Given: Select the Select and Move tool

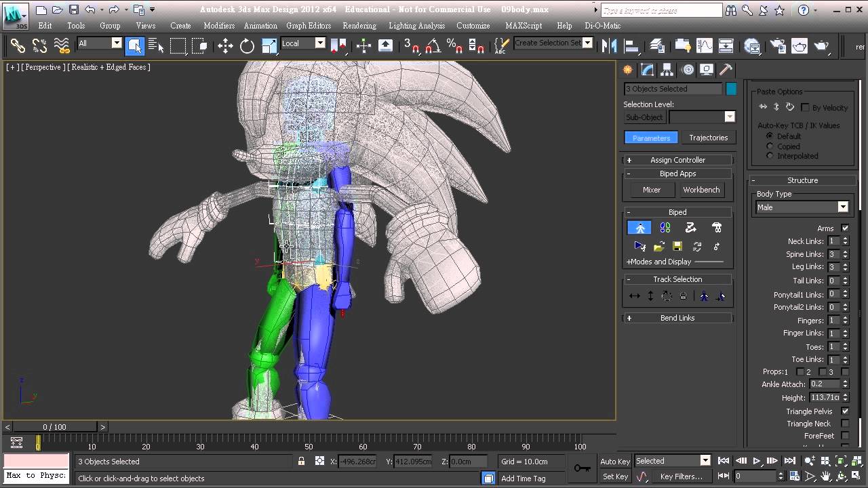Looking at the screenshot, I should click(x=225, y=46).
